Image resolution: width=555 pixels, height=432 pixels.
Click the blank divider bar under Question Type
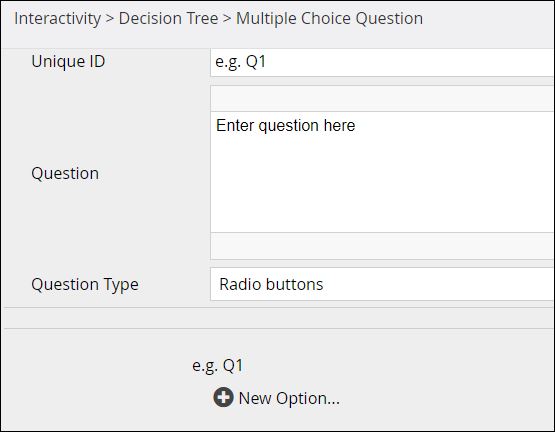(x=279, y=318)
